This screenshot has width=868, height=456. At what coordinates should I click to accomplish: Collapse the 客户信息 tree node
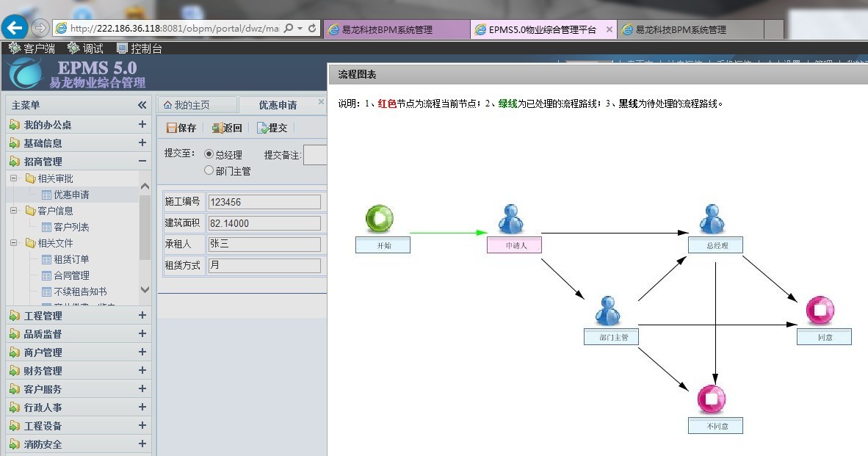coord(14,210)
